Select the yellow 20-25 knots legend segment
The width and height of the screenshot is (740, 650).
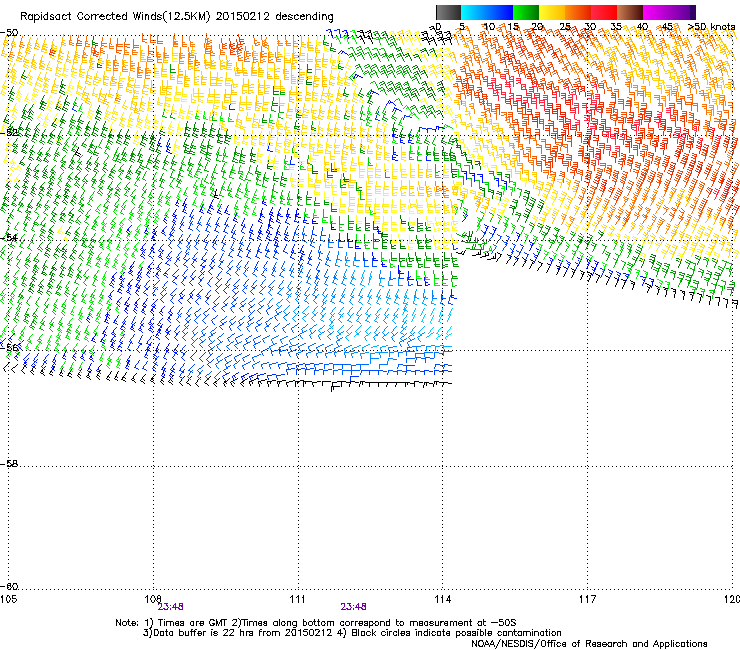coord(552,12)
